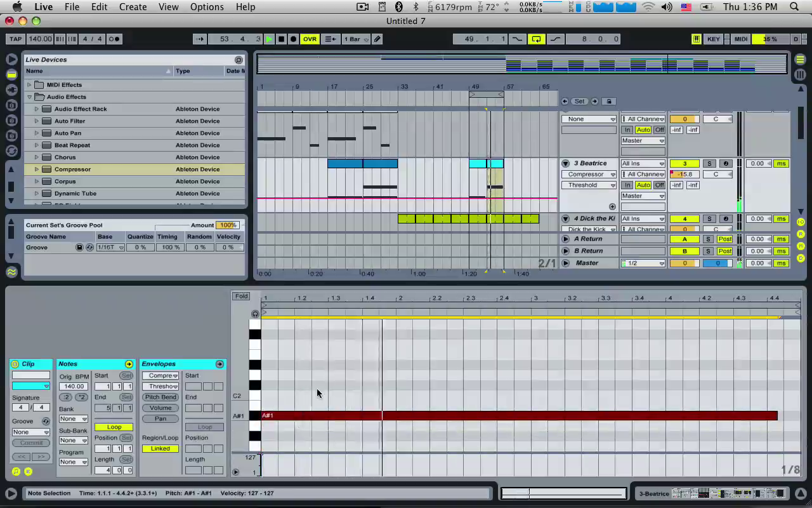Toggle the Notes Loop button
This screenshot has height=508, width=812.
(x=114, y=427)
